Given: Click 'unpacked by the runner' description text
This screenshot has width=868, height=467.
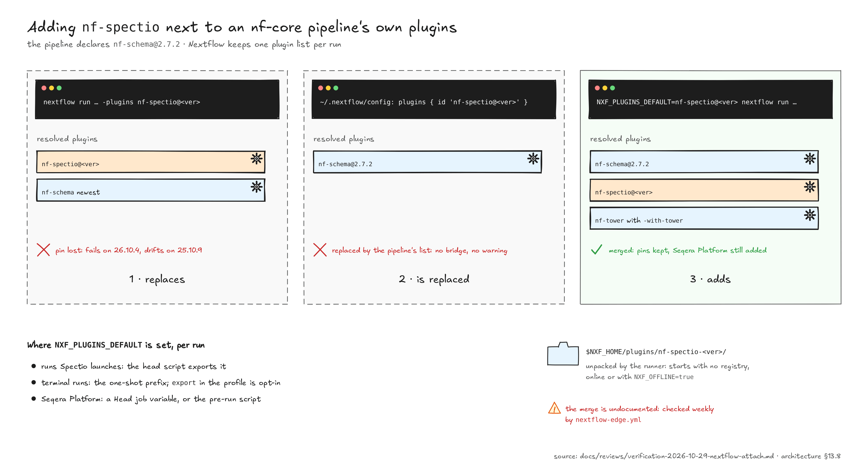Looking at the screenshot, I should click(x=667, y=371).
